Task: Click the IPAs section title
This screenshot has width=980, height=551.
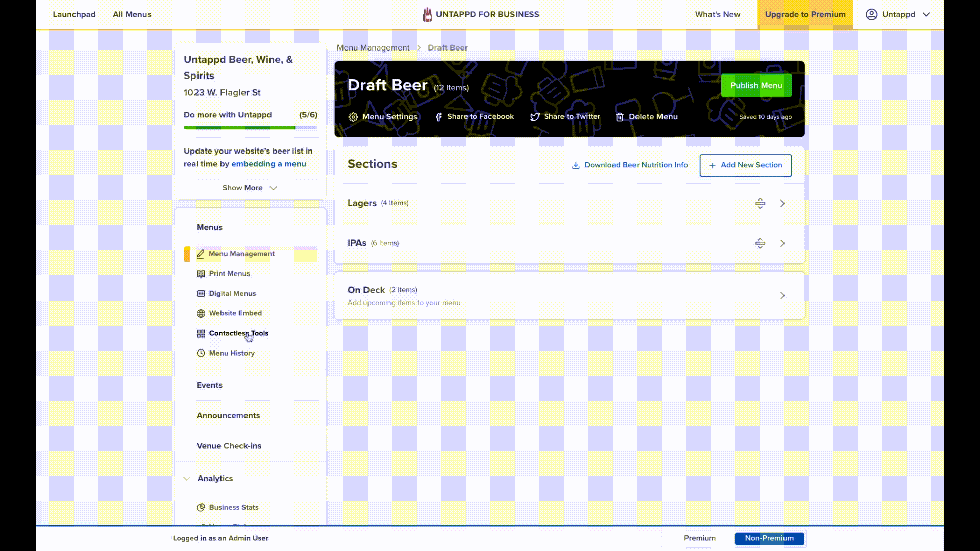Action: [x=357, y=243]
